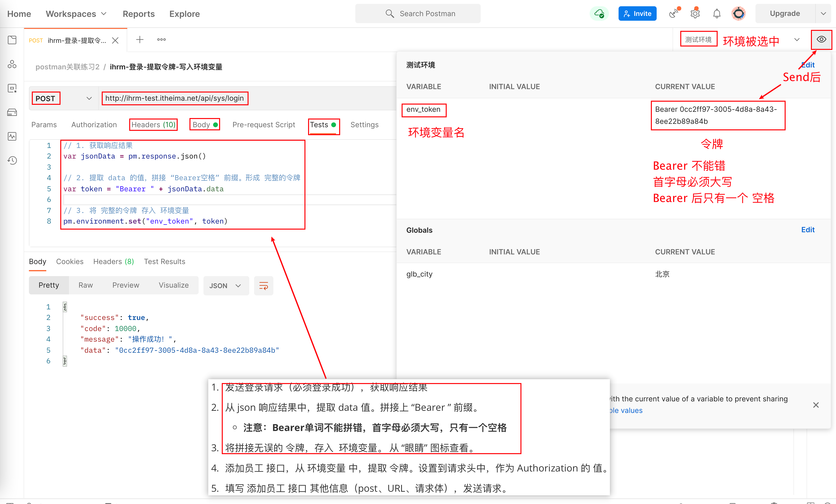This screenshot has width=836, height=504.
Task: Open the response Headers (8) tab
Action: [x=113, y=261]
